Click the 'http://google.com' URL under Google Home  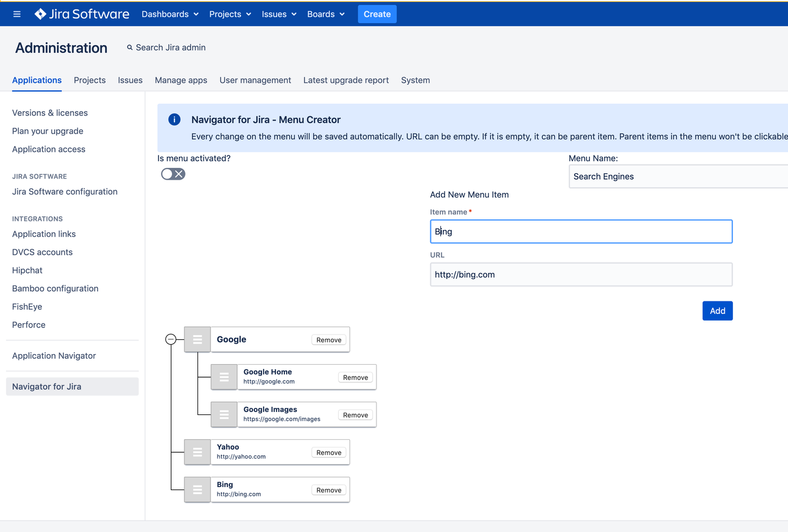point(269,382)
